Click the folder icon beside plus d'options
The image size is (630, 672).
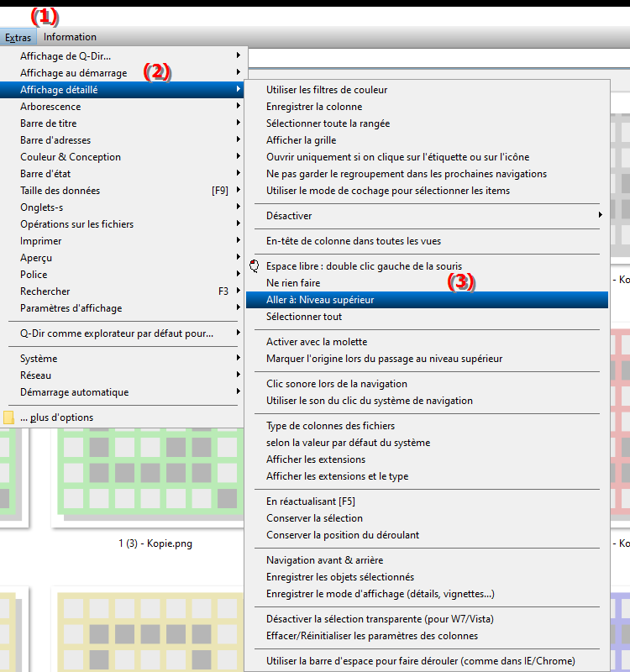[x=8, y=417]
